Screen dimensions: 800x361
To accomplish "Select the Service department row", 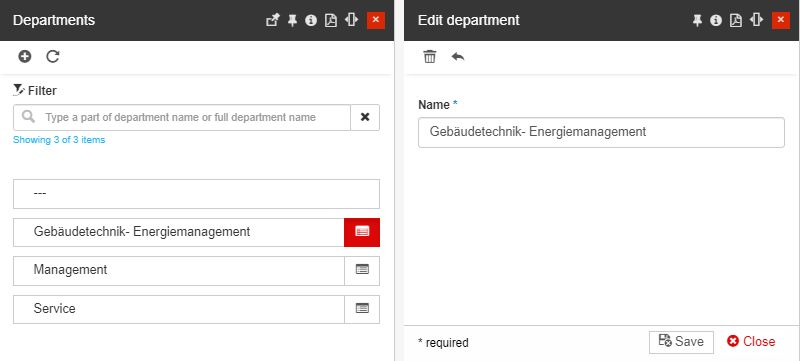I will pos(179,309).
